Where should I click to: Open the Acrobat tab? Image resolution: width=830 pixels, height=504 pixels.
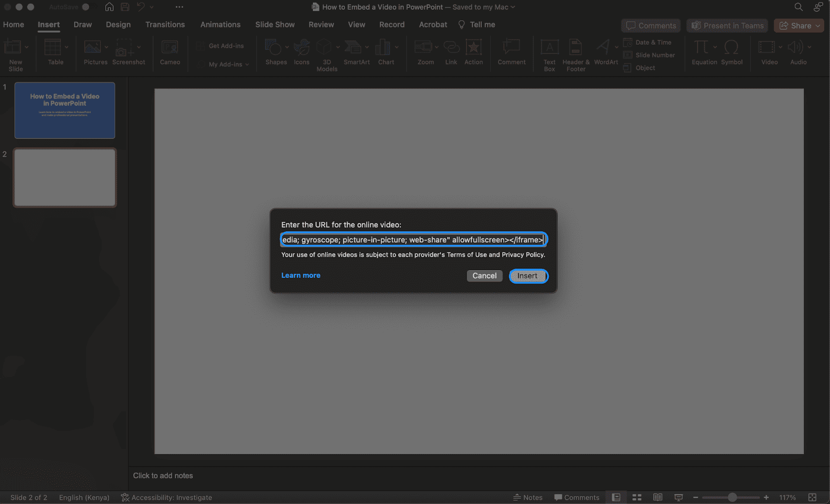coord(433,24)
